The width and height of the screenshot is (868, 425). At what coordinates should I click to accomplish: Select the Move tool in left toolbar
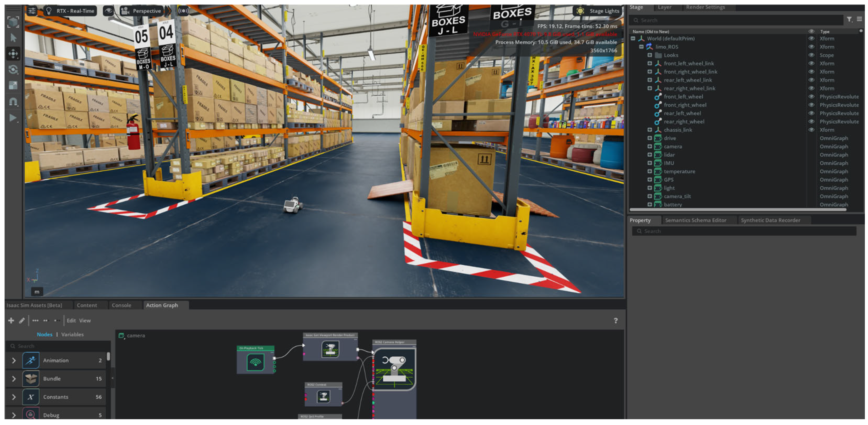point(13,53)
